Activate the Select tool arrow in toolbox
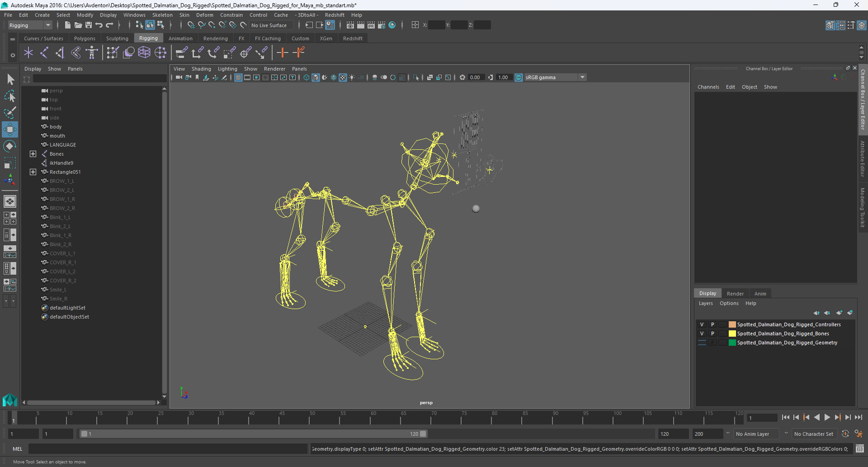868x467 pixels. [10, 80]
